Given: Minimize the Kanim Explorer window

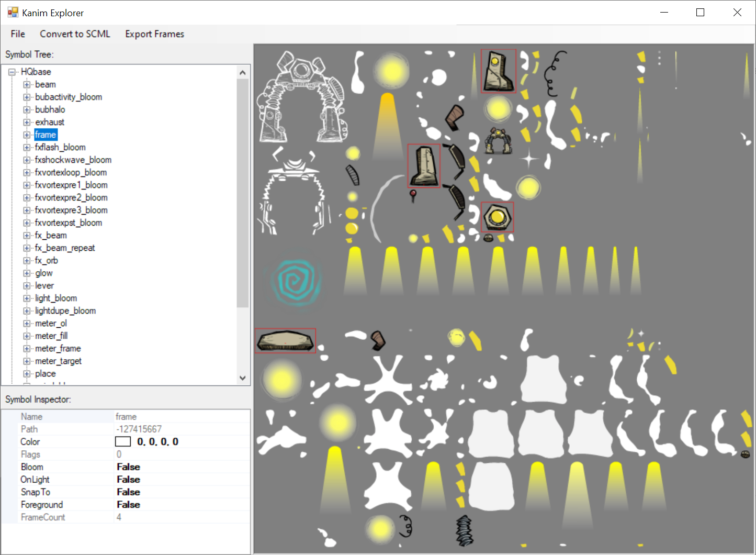Looking at the screenshot, I should [664, 13].
